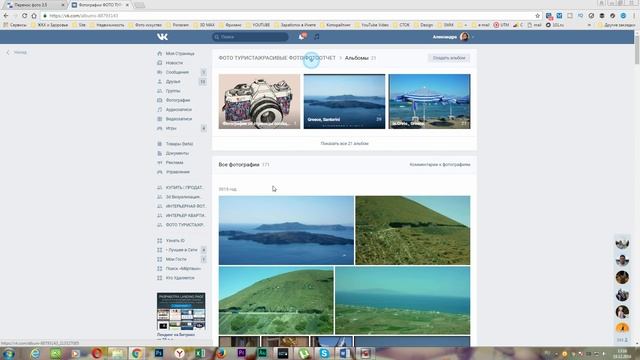The image size is (640, 360).
Task: Focus the VK search field
Action: 250,37
